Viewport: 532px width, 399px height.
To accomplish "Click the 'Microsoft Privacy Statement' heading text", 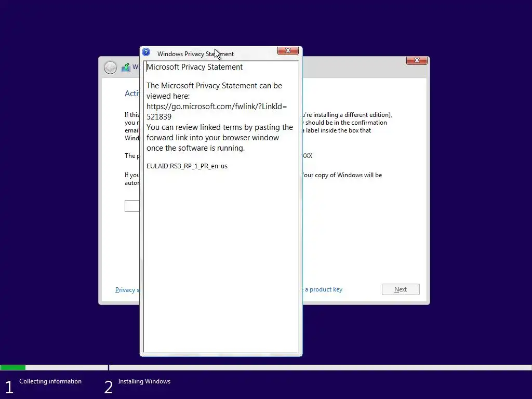I will (x=194, y=67).
